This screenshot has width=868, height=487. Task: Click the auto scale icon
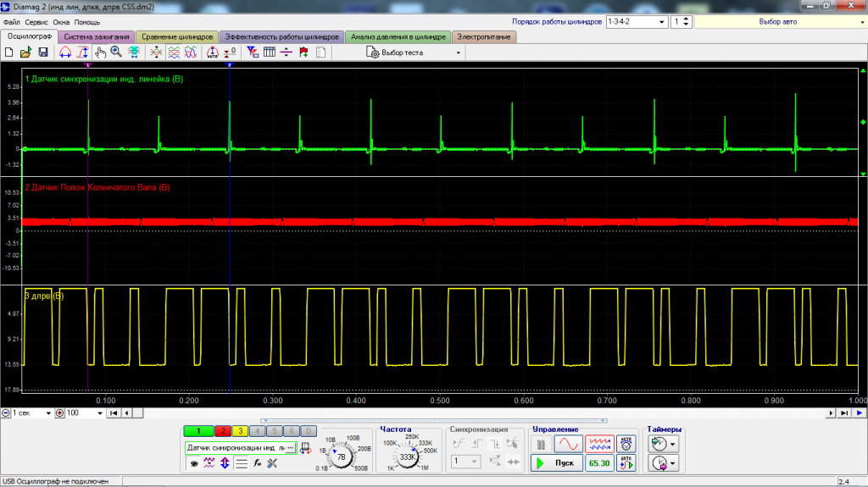(213, 53)
